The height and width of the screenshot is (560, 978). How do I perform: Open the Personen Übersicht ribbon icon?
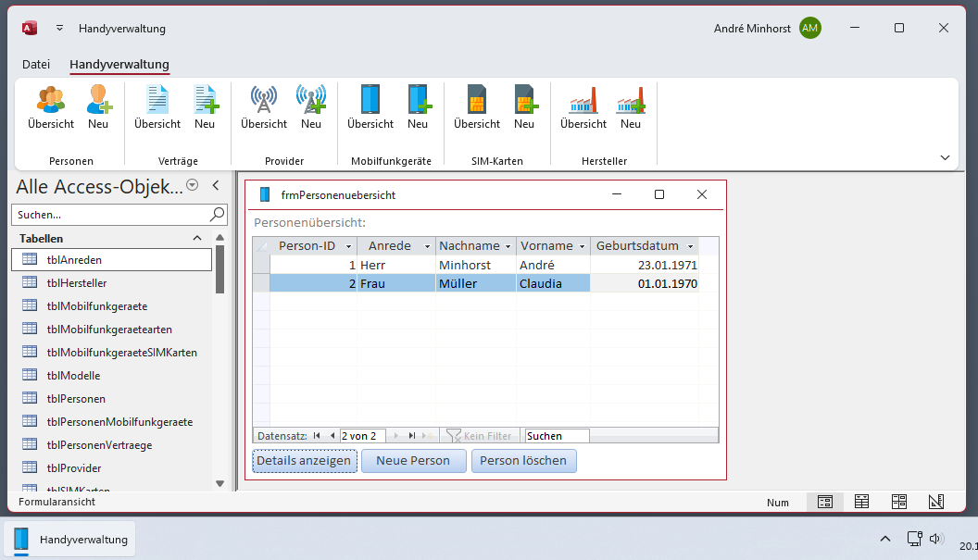50,106
